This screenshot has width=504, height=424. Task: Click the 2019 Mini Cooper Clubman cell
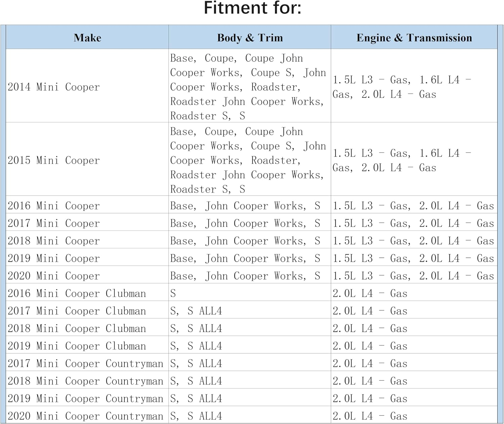(77, 346)
